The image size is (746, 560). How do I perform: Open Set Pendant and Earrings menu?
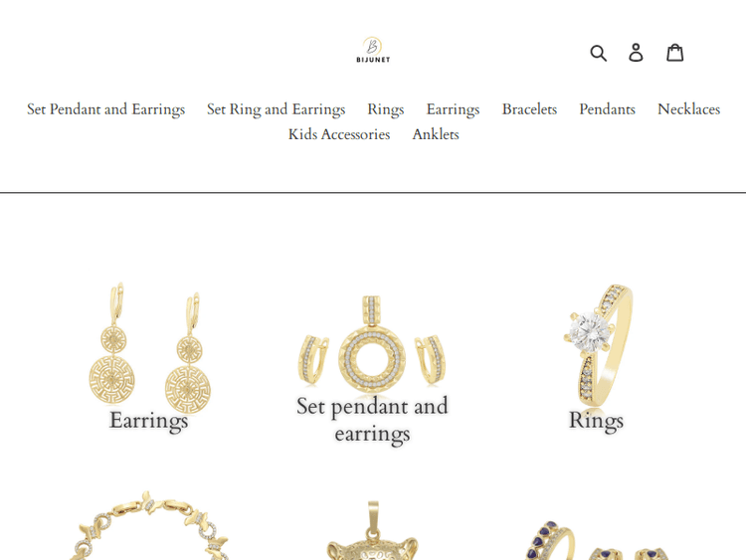(x=105, y=109)
